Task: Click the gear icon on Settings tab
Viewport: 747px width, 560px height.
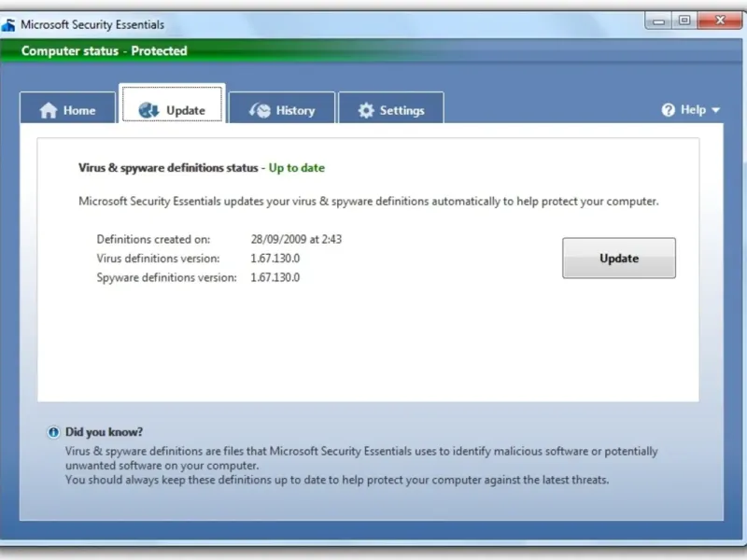Action: [x=366, y=110]
